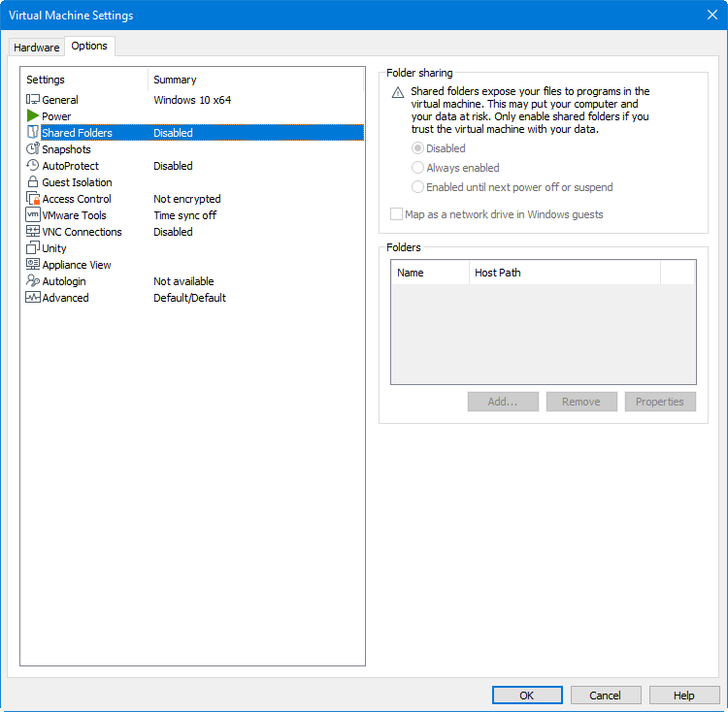Click the VMware Tools vm icon
Screen dimensions: 728x712
(33, 215)
